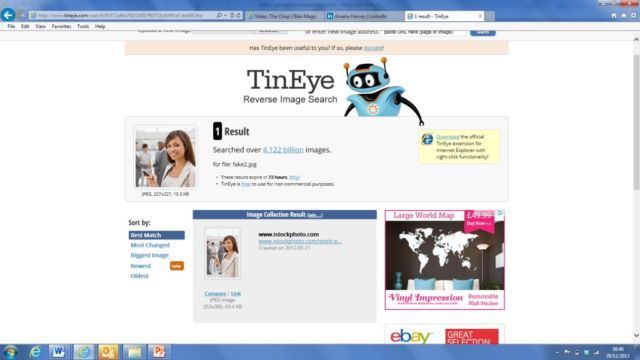Viewport: 640px width, 360px height.
Task: Open the www.istockphoto.com/stock-p... link
Action: [x=300, y=241]
